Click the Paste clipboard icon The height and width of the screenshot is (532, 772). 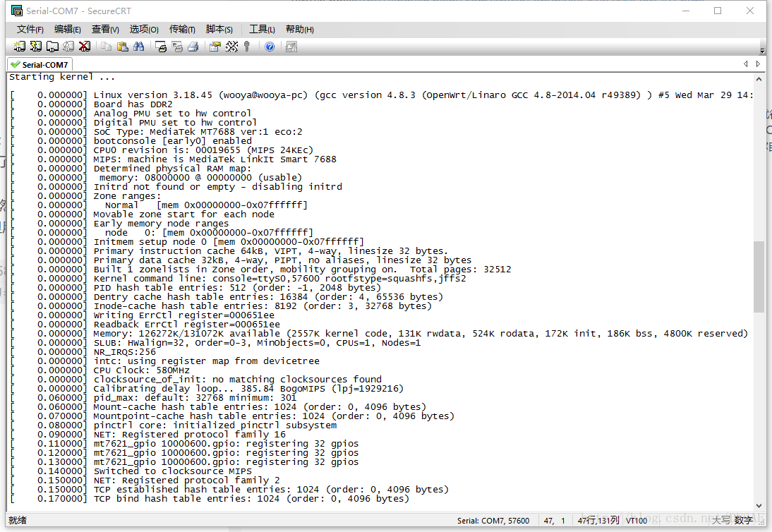click(x=123, y=47)
